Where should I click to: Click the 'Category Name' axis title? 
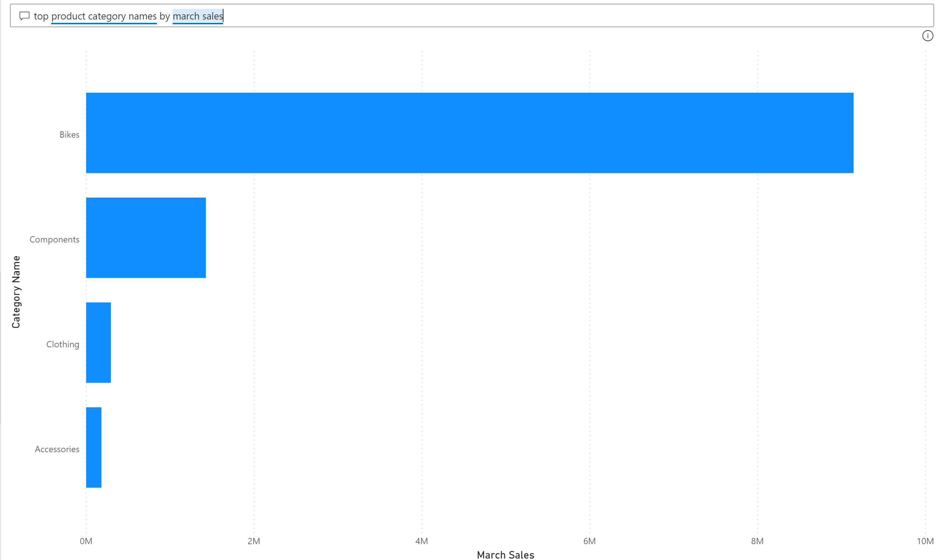tap(16, 292)
